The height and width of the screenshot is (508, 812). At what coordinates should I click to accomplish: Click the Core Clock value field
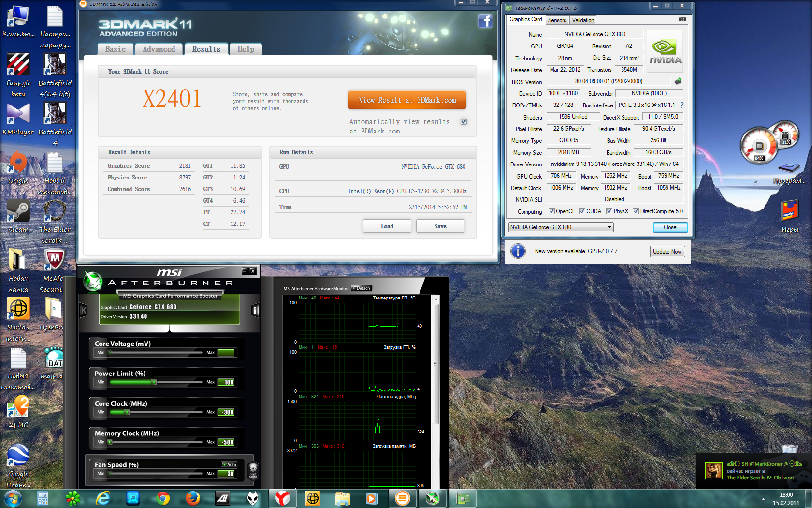pos(226,412)
